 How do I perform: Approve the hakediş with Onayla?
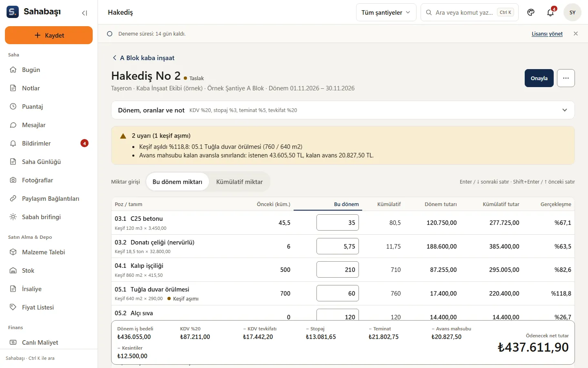(x=539, y=78)
